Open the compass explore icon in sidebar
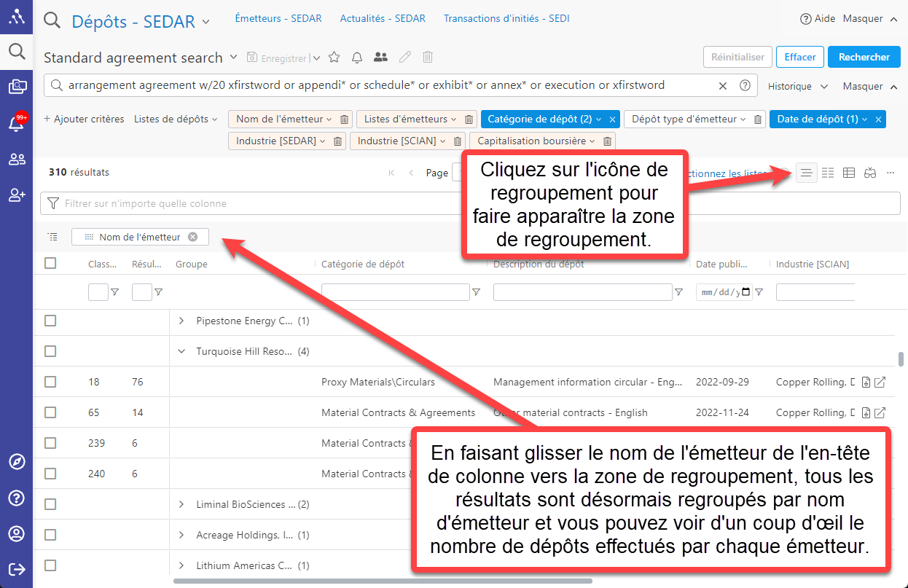Viewport: 908px width, 588px height. [x=16, y=462]
